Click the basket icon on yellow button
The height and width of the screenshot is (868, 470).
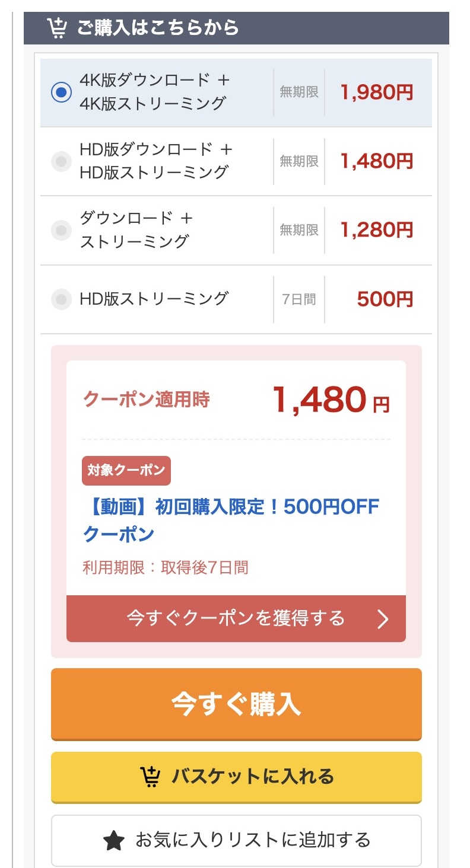tap(150, 776)
